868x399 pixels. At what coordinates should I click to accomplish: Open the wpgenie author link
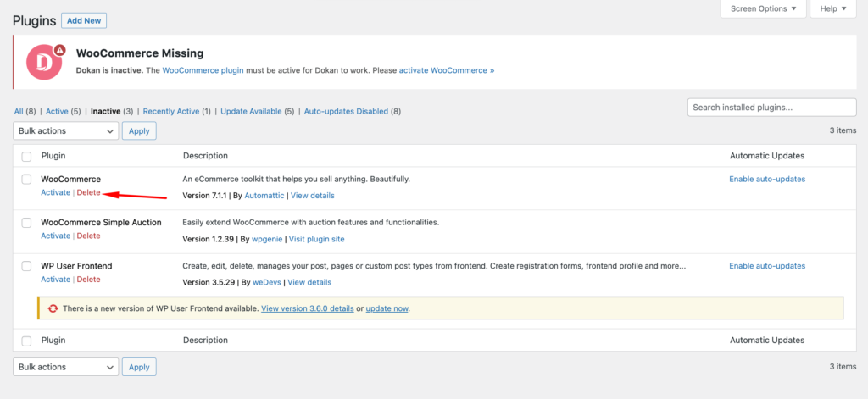pyautogui.click(x=268, y=239)
